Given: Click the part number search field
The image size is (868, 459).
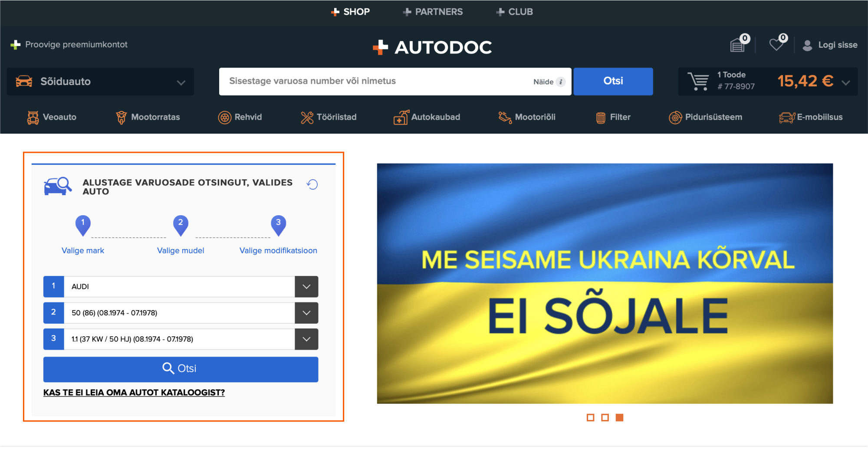Looking at the screenshot, I should coord(373,81).
